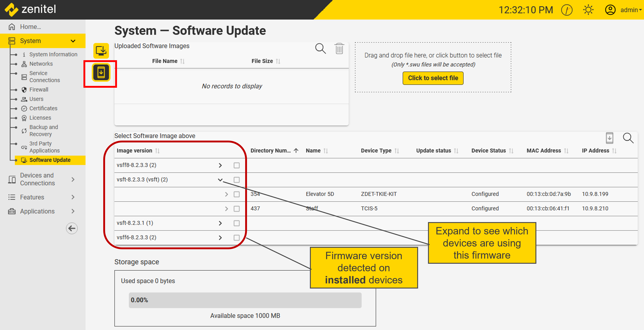644x330 pixels.
Task: Collapse the vsft-8.2.3.3 (vsft) row
Action: [220, 180]
